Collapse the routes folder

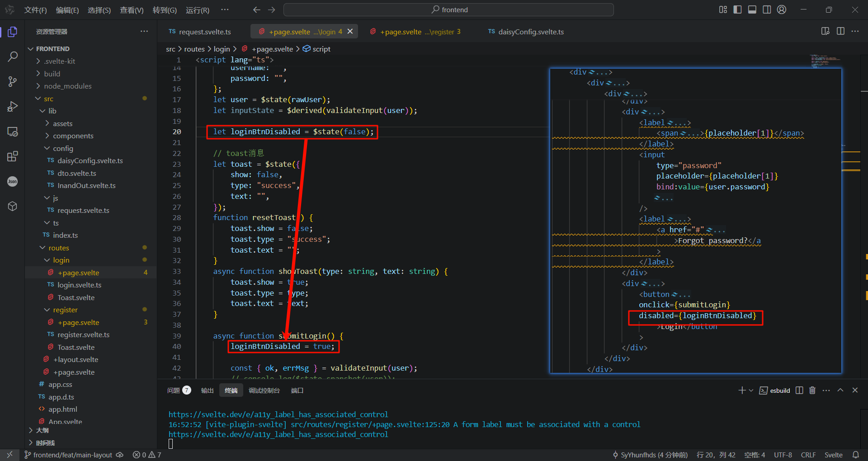pyautogui.click(x=58, y=248)
